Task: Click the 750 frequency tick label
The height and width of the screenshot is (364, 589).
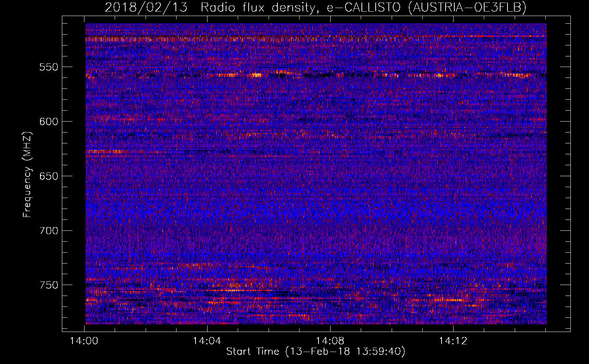Action: 49,285
